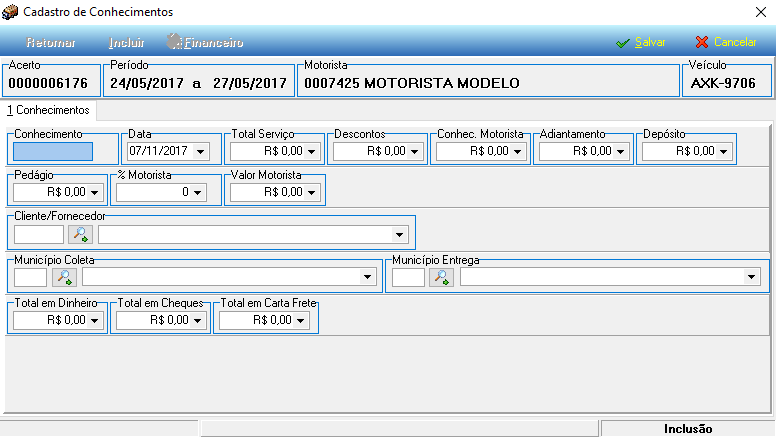Image resolution: width=776 pixels, height=437 pixels.
Task: Click the Cliente/Fornecedor code field
Action: click(x=39, y=235)
